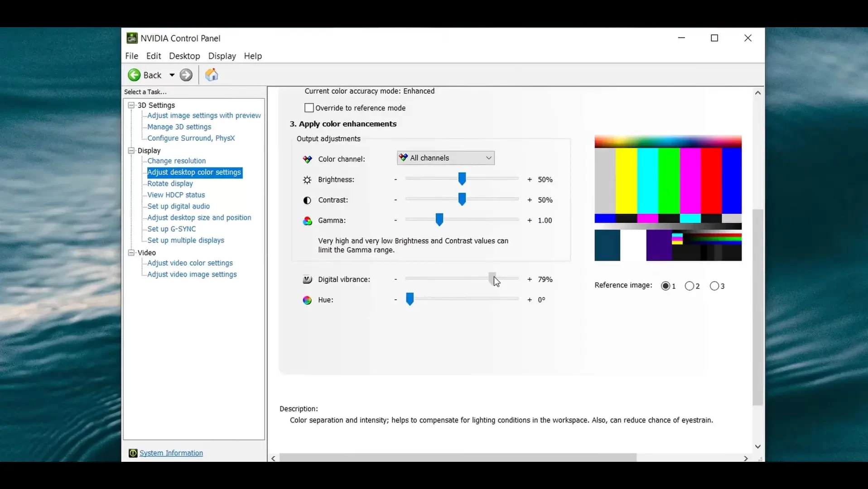The width and height of the screenshot is (868, 489).
Task: Click the Contrast half-circle icon
Action: (x=307, y=200)
